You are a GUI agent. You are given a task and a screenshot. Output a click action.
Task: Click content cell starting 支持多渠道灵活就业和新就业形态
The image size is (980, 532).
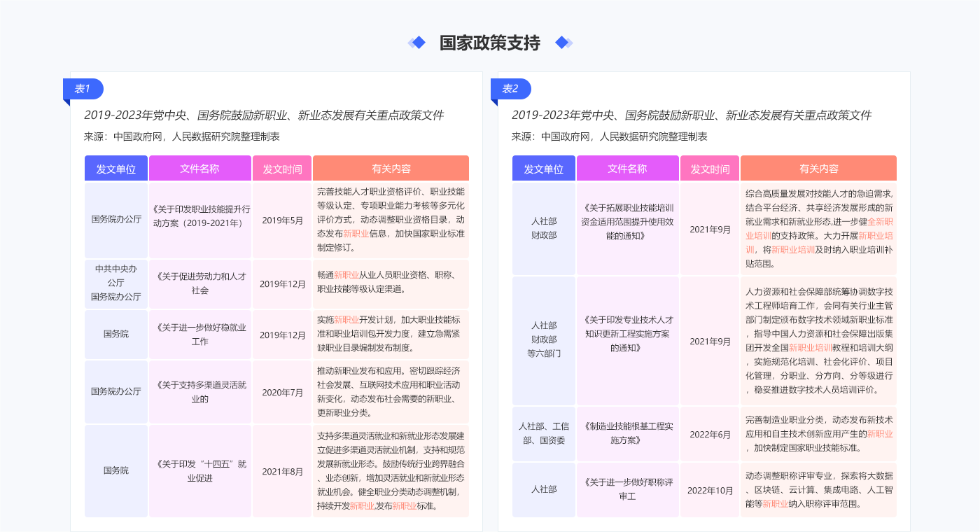(x=391, y=471)
